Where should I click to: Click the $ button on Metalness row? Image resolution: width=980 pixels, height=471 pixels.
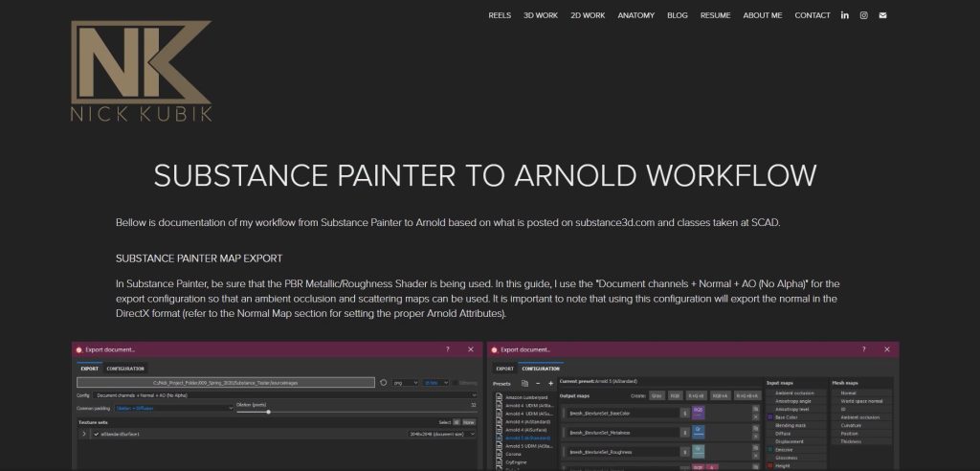pos(684,432)
